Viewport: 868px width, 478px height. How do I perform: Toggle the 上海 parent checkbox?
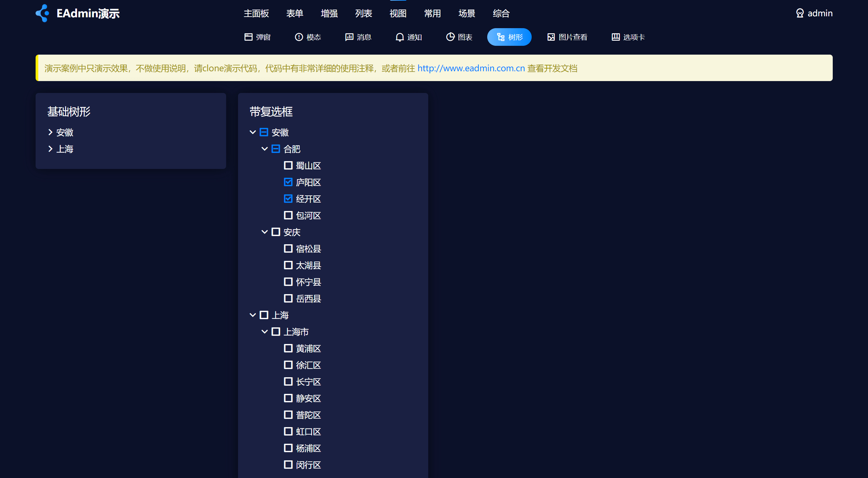(264, 315)
